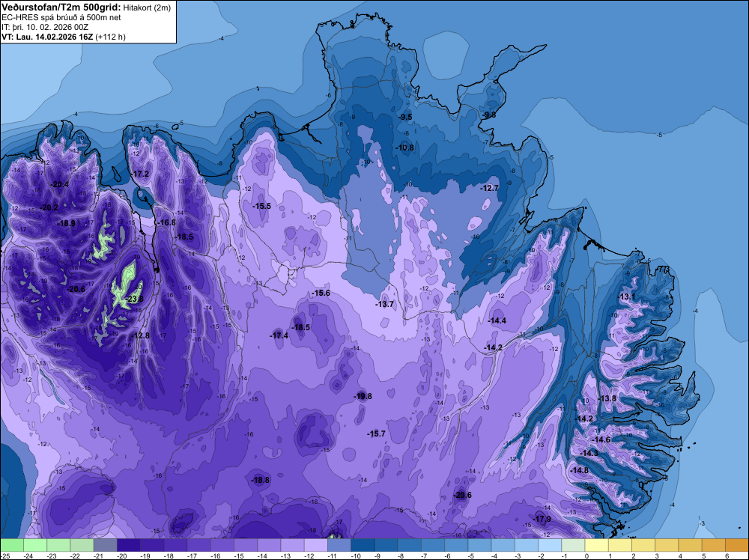Click the pale legend swatch above -1
This screenshot has width=749, height=560.
pos(574,545)
